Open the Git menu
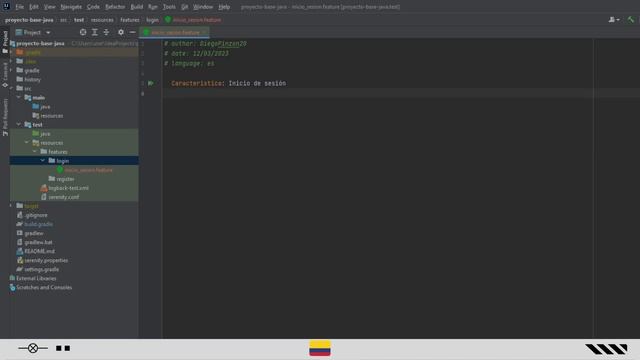Image resolution: width=640 pixels, height=360 pixels. (184, 7)
